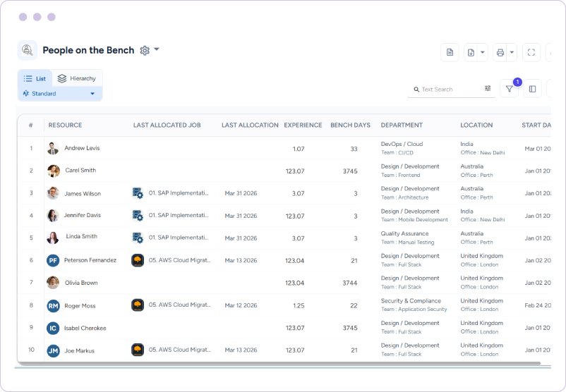Image resolution: width=566 pixels, height=392 pixels.
Task: Switch to the List tab
Action: click(35, 79)
